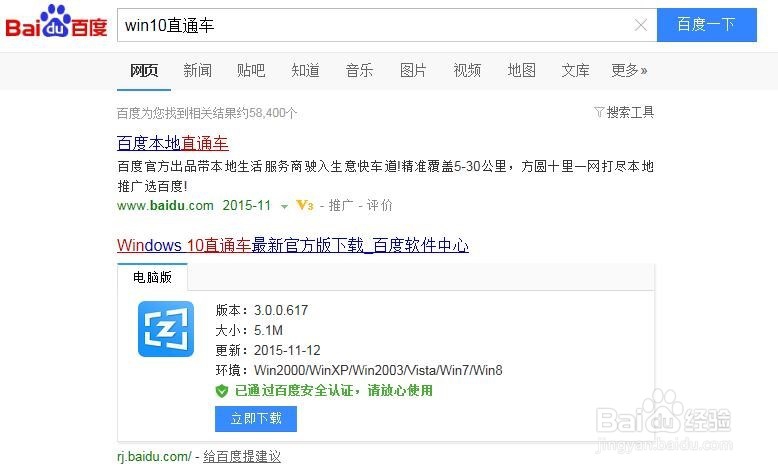Click the blue Windows 10直通车 app icon

(x=166, y=329)
